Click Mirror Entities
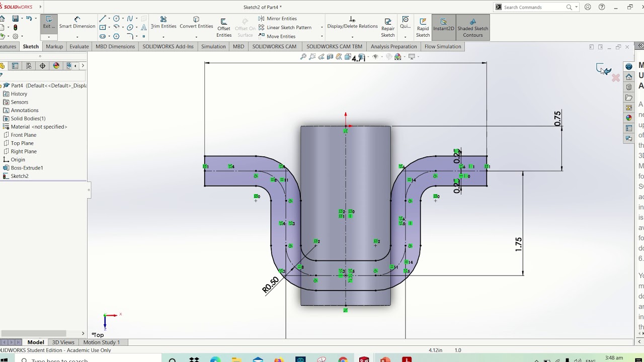Viewport: 644px width, 362px height. [x=277, y=19]
